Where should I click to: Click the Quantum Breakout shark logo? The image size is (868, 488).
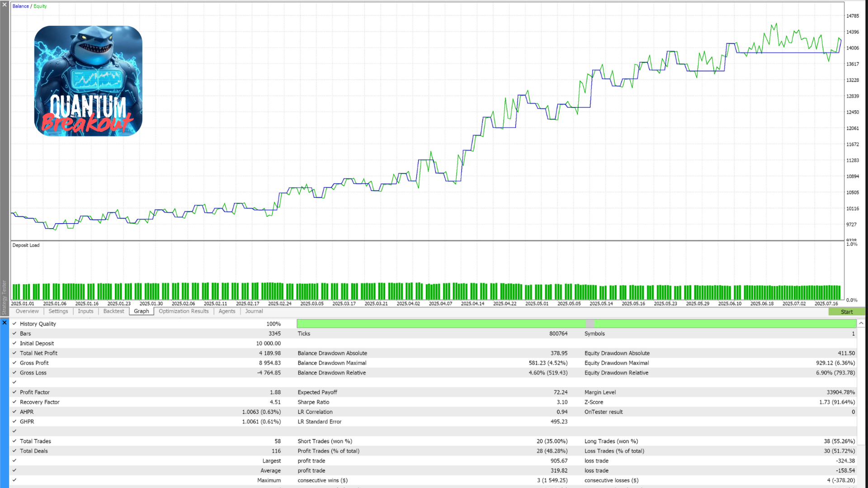point(88,81)
